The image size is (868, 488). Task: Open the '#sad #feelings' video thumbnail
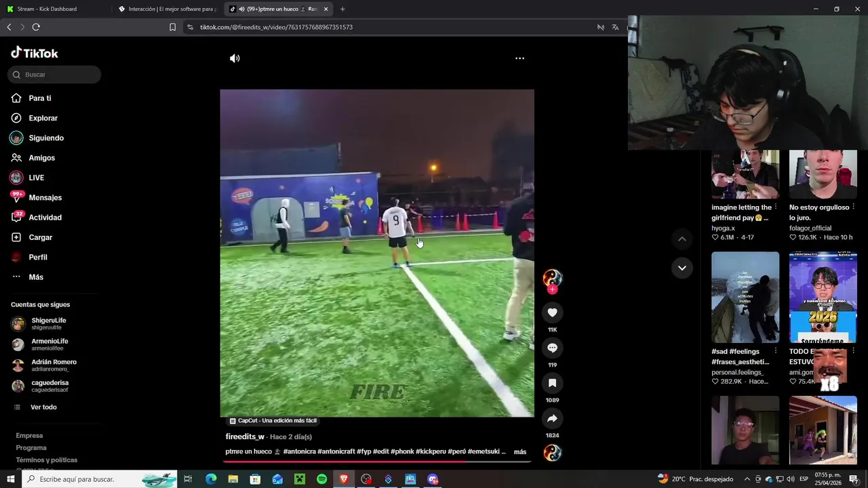coord(745,298)
